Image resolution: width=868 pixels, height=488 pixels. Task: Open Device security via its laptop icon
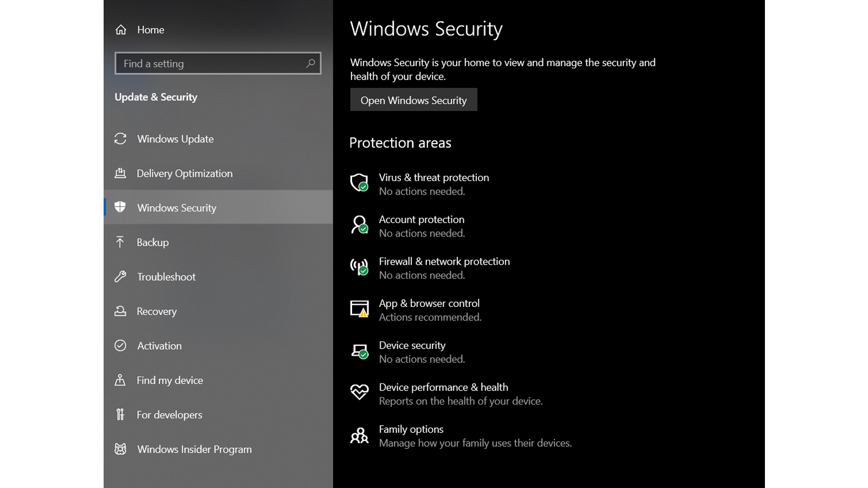(359, 351)
